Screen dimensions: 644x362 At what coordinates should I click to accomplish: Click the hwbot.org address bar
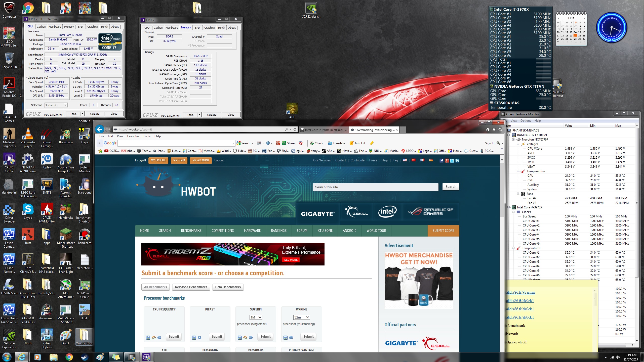[199, 129]
